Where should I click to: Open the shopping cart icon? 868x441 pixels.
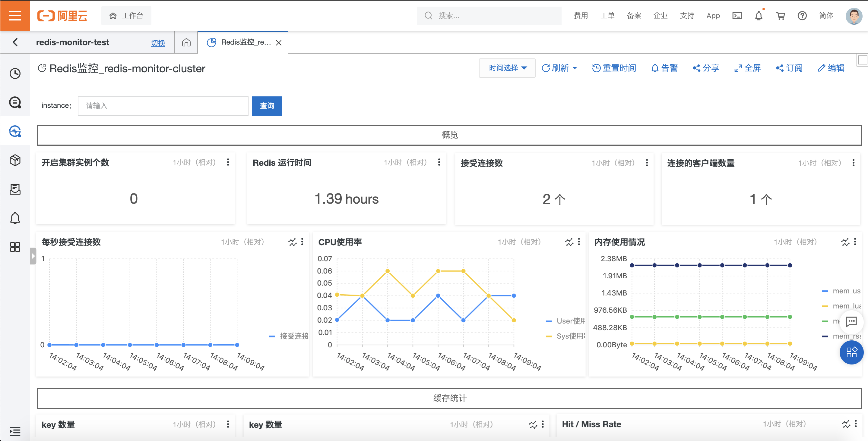point(781,15)
